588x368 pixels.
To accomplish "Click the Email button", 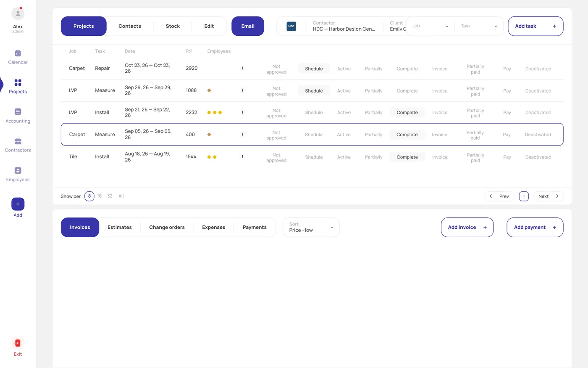I will click(248, 26).
